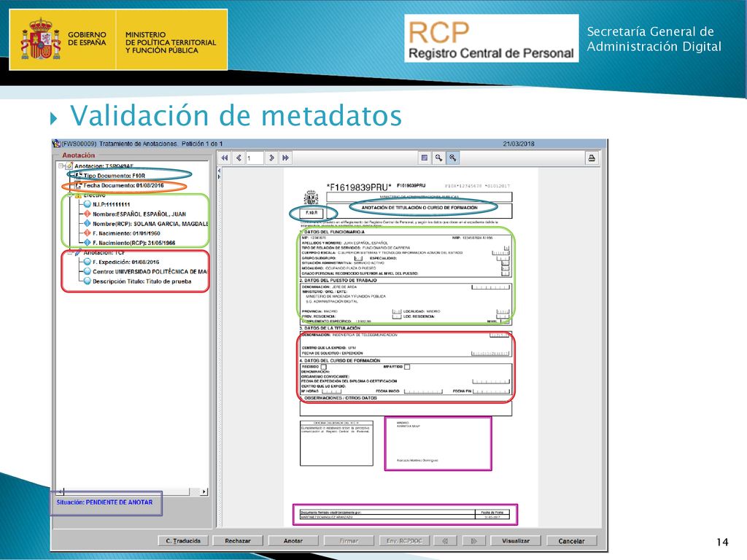Click the fit-page view toolbar icon
The height and width of the screenshot is (560, 747).
tap(425, 157)
